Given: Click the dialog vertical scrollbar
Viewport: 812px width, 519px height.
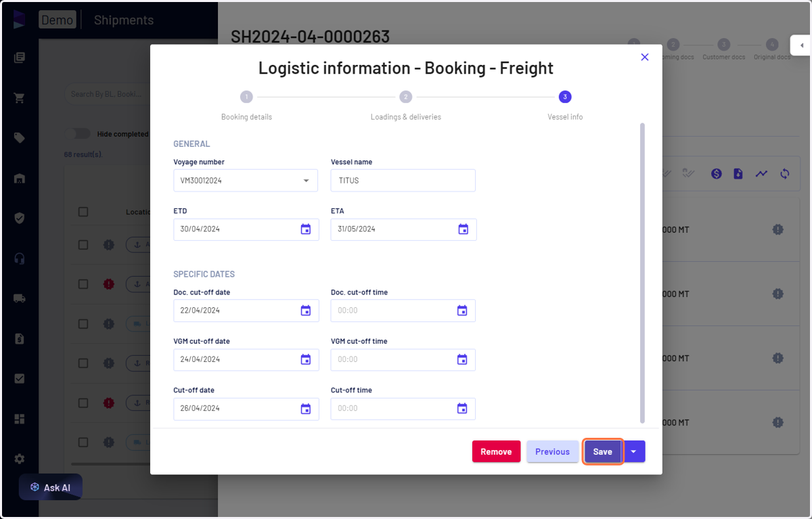Looking at the screenshot, I should click(642, 273).
